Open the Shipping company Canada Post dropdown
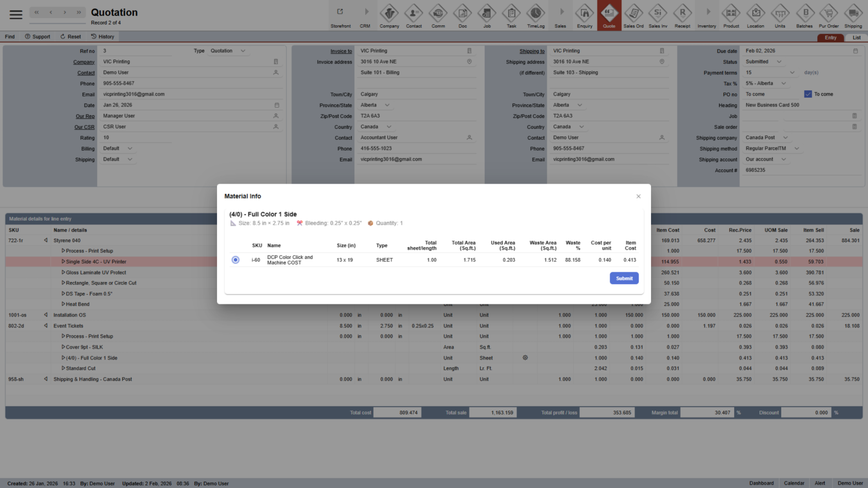 (x=785, y=138)
